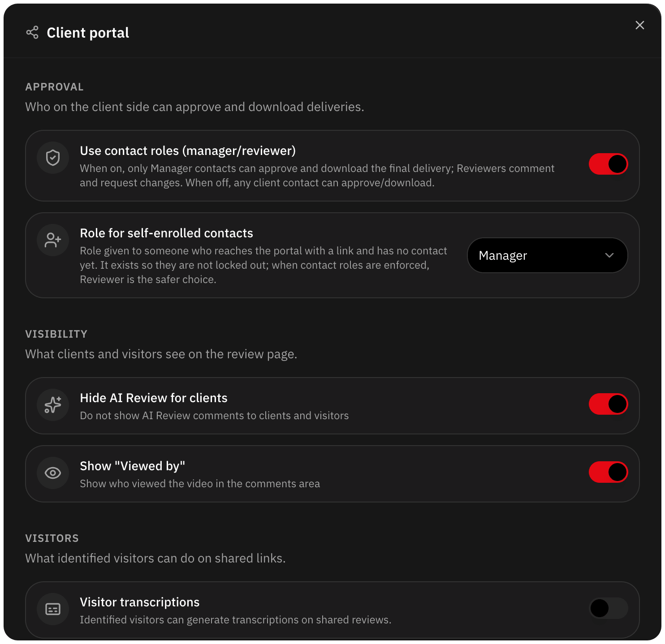Click the captions icon for Visitor transcriptions
The image size is (665, 644).
click(53, 609)
